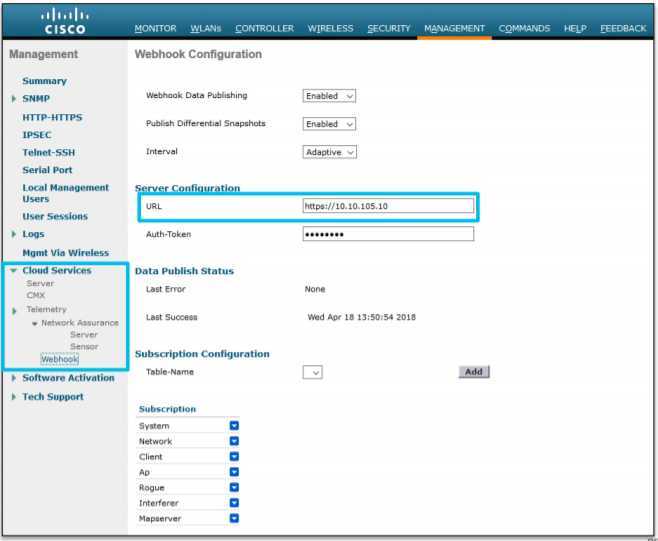Collapse the Cloud Services section arrow
Viewport: 658px width, 541px height.
(13, 271)
